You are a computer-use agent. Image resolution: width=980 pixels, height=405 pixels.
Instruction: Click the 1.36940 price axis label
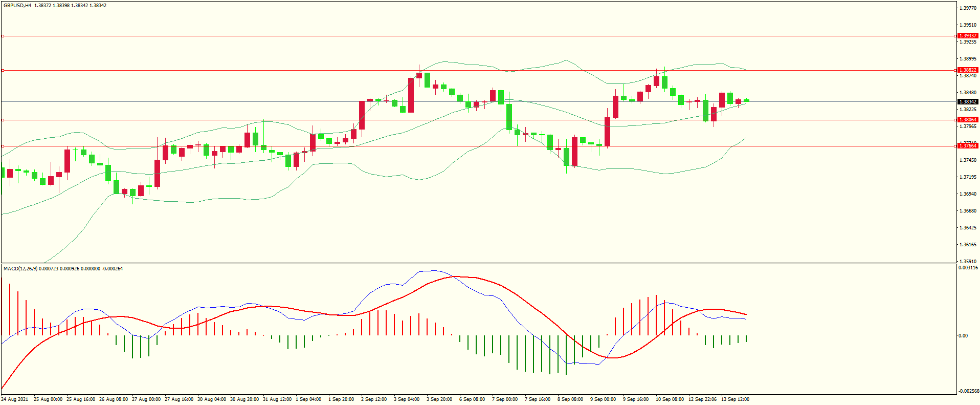[968, 194]
